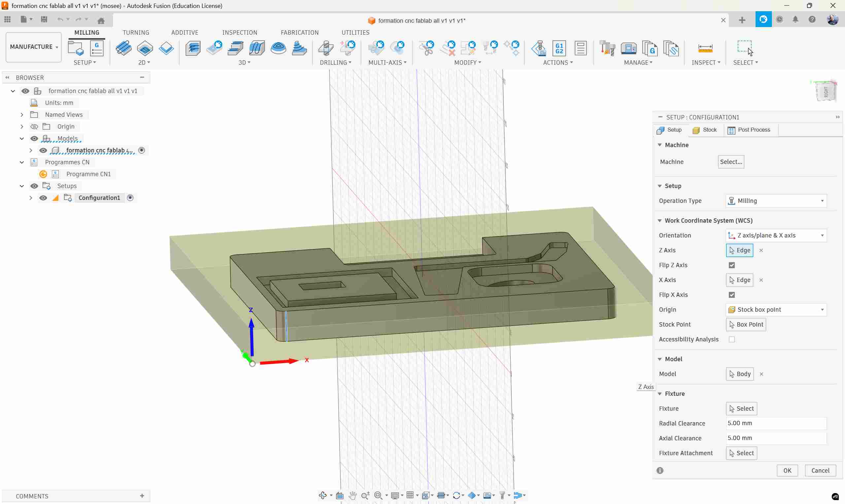
Task: Hide the Setups folder visibility
Action: (34, 186)
